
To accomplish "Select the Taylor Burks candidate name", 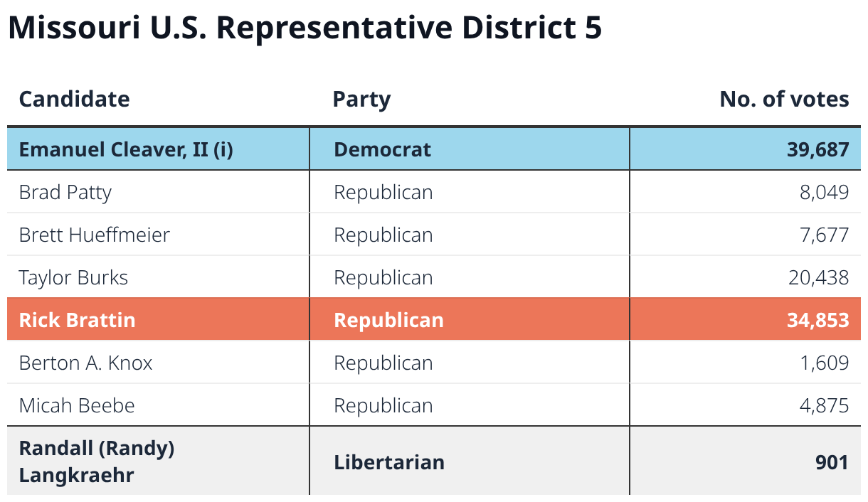I will (x=73, y=277).
